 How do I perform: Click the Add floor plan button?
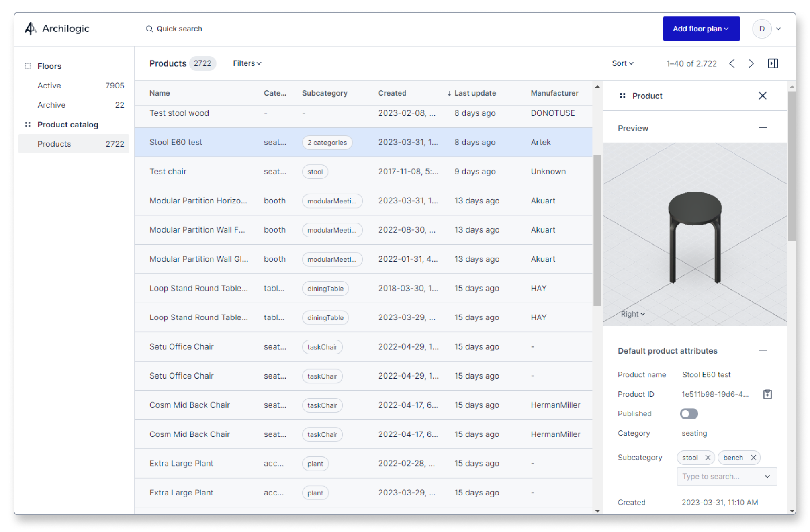tap(701, 29)
